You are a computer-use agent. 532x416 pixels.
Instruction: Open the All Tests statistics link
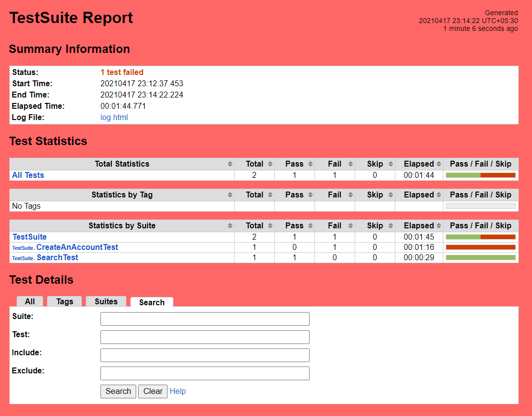pyautogui.click(x=28, y=175)
